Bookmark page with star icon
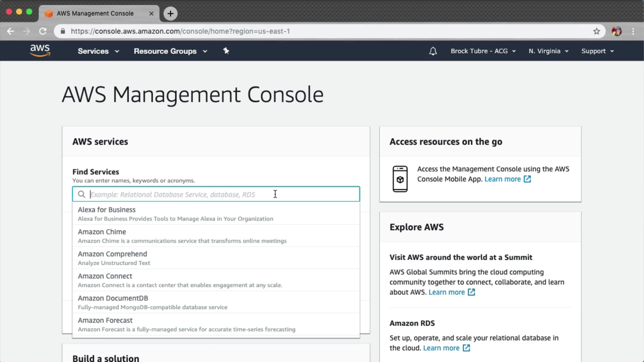This screenshot has width=644, height=362. point(596,32)
